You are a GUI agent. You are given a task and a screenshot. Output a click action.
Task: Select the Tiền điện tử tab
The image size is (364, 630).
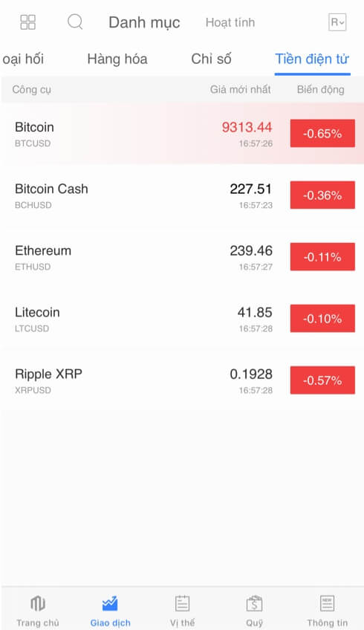pos(312,59)
